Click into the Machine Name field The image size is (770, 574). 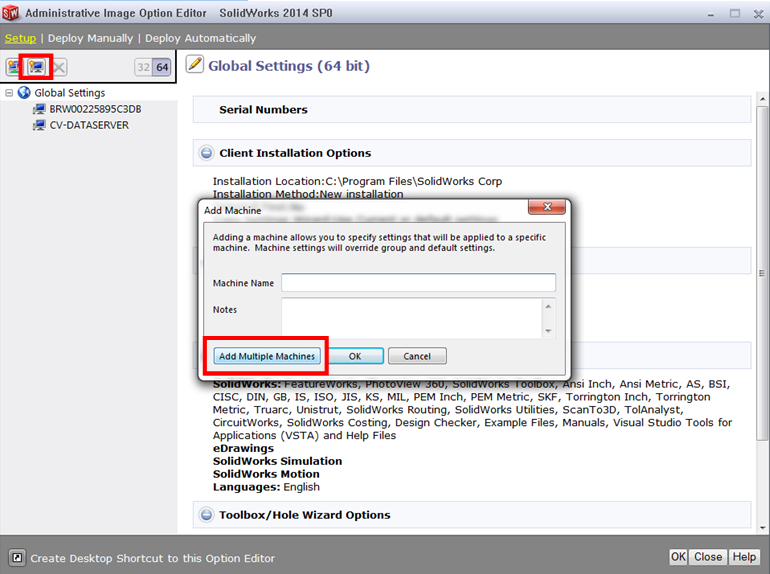(418, 282)
